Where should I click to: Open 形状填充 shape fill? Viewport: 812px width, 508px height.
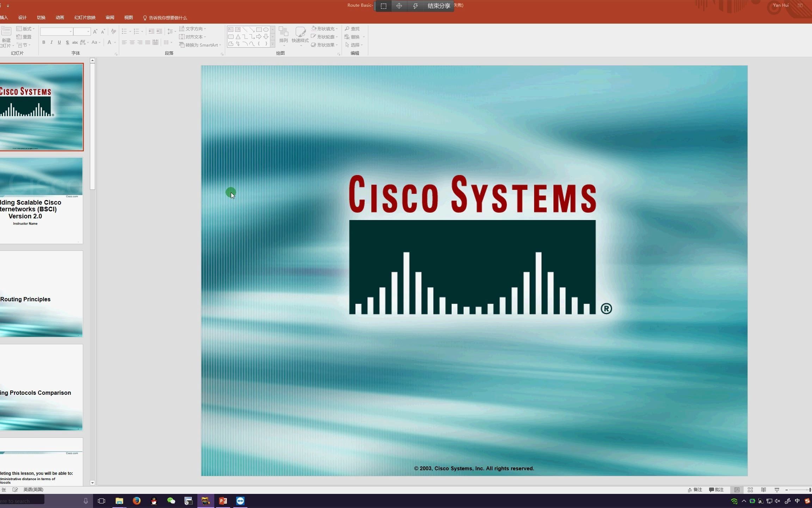[x=324, y=29]
